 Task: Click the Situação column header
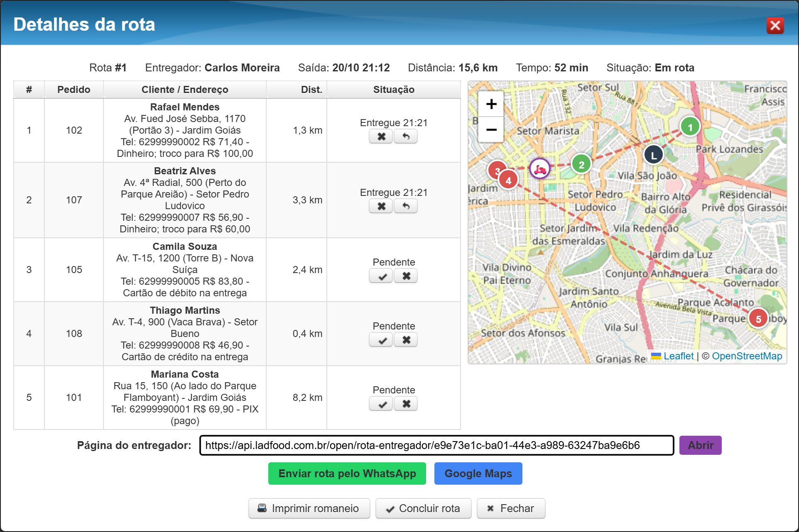pyautogui.click(x=394, y=90)
